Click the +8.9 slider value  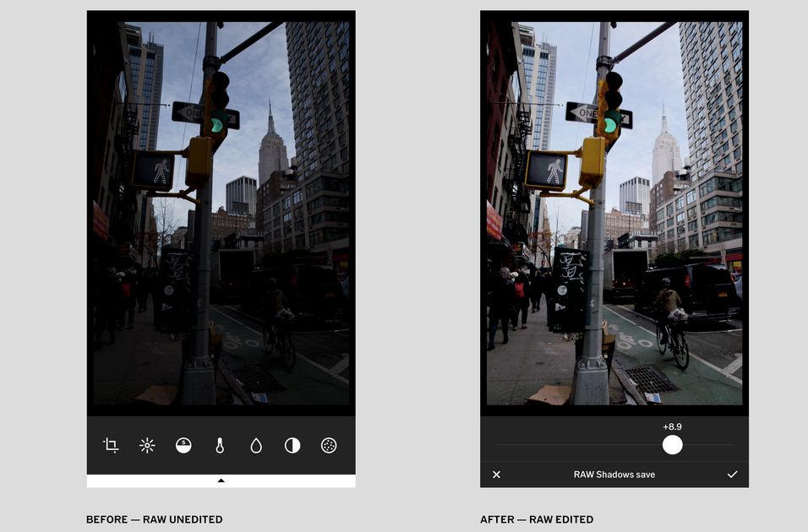672,426
